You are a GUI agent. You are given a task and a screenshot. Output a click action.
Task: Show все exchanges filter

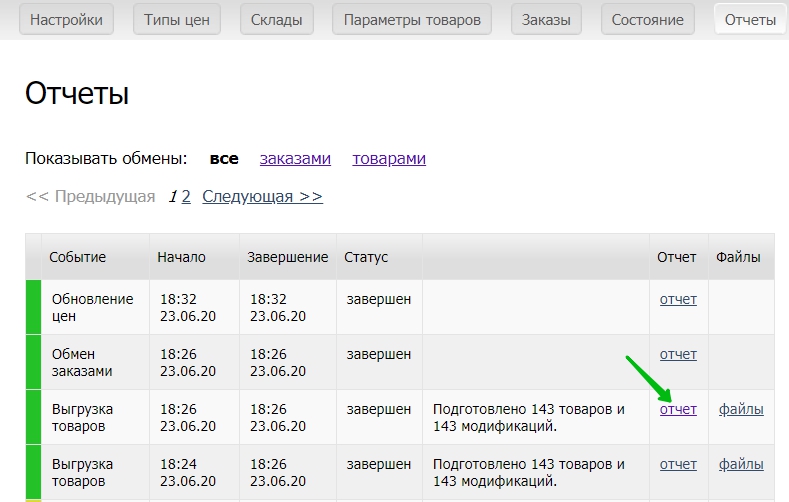point(224,158)
